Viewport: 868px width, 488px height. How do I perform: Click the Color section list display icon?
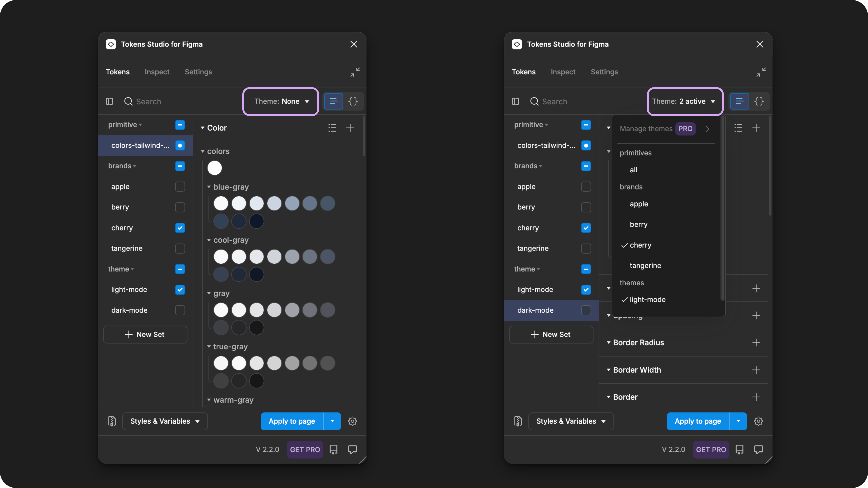click(x=332, y=128)
